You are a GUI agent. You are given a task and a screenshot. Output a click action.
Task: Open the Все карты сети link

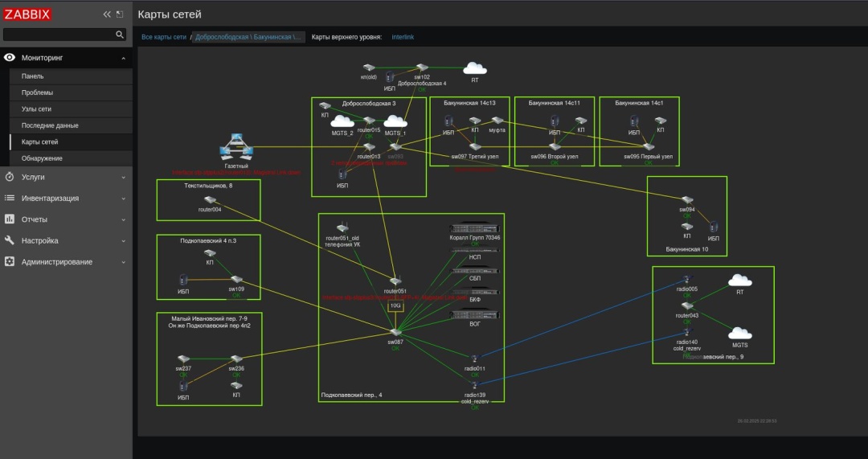[164, 37]
